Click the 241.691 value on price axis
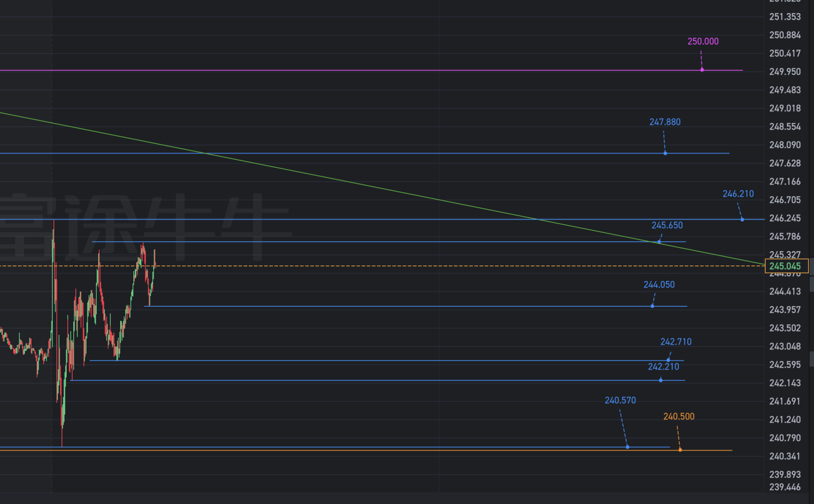Screen dimensions: 814x504 [785, 401]
